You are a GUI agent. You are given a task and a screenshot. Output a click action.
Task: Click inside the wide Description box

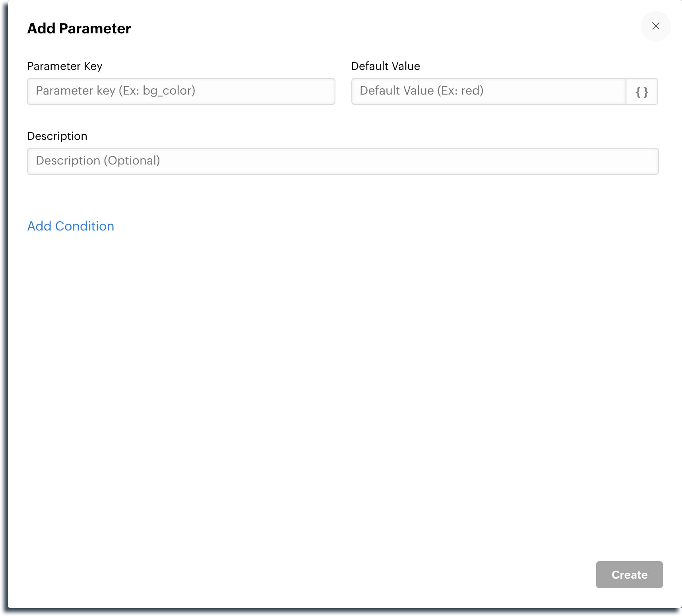343,161
